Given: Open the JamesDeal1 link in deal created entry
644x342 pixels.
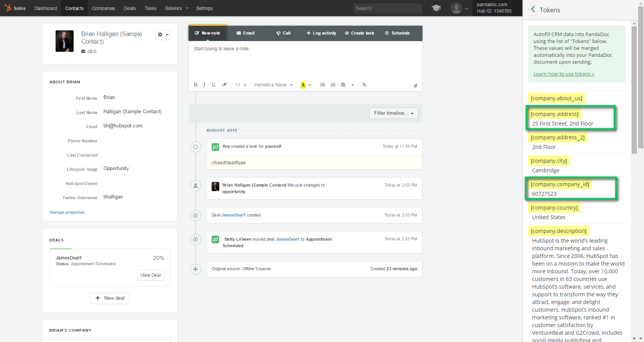Looking at the screenshot, I should (x=233, y=215).
